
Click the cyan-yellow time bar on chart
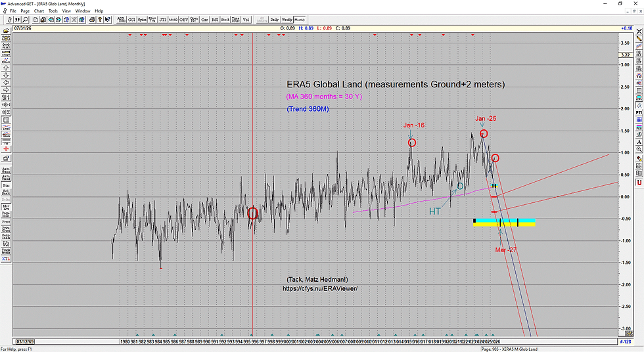coord(505,223)
